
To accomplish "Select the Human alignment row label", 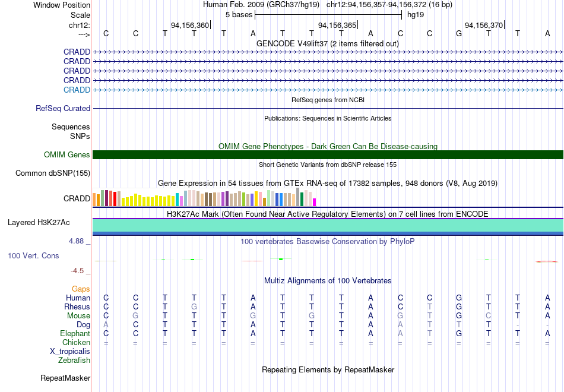I will pyautogui.click(x=78, y=298).
